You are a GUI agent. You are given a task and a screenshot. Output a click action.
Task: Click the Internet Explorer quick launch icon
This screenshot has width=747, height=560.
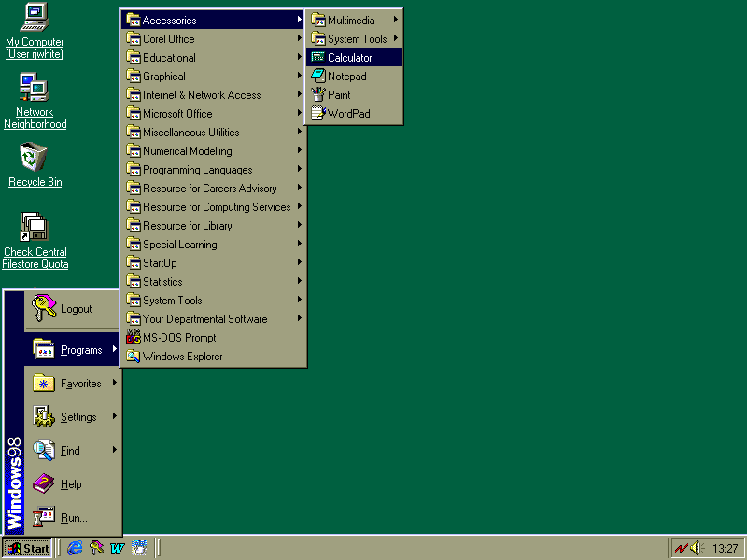click(75, 548)
